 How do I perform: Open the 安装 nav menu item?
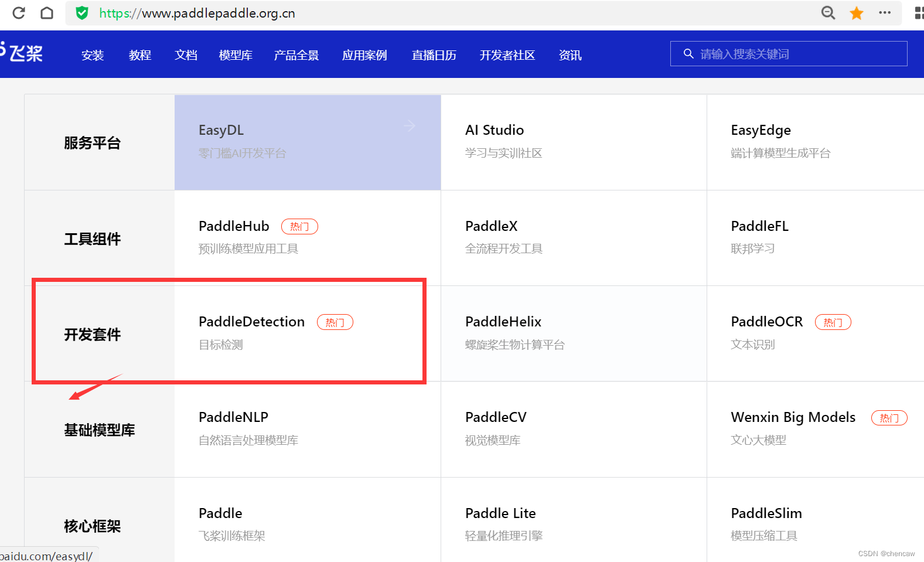click(x=93, y=55)
